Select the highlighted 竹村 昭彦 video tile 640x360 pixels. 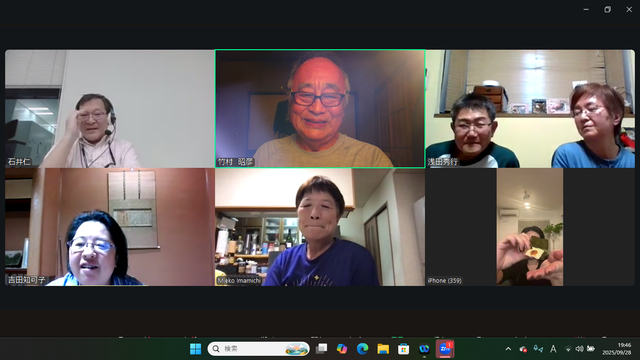(320, 109)
